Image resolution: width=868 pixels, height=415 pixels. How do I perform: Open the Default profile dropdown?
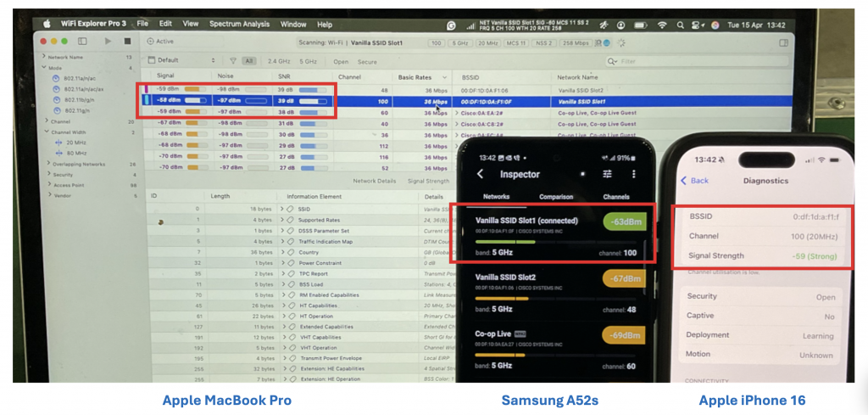tap(182, 61)
